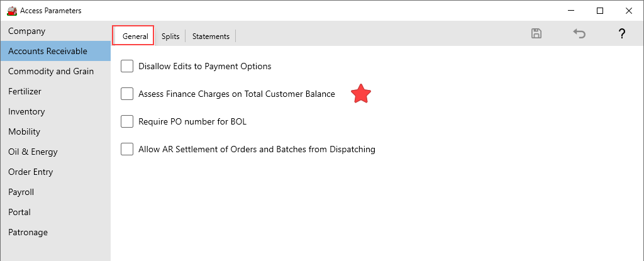Open Commodity and Grain parameters
This screenshot has height=261, width=644.
(51, 71)
